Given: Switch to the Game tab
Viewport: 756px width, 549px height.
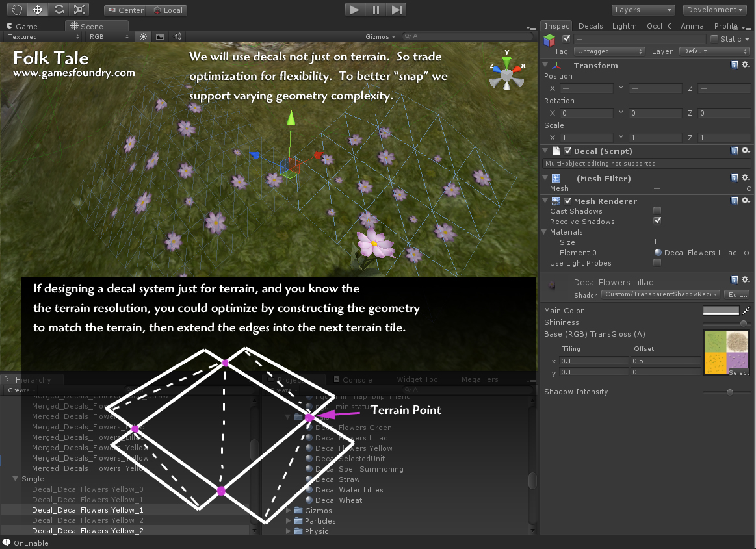Looking at the screenshot, I should pyautogui.click(x=21, y=27).
